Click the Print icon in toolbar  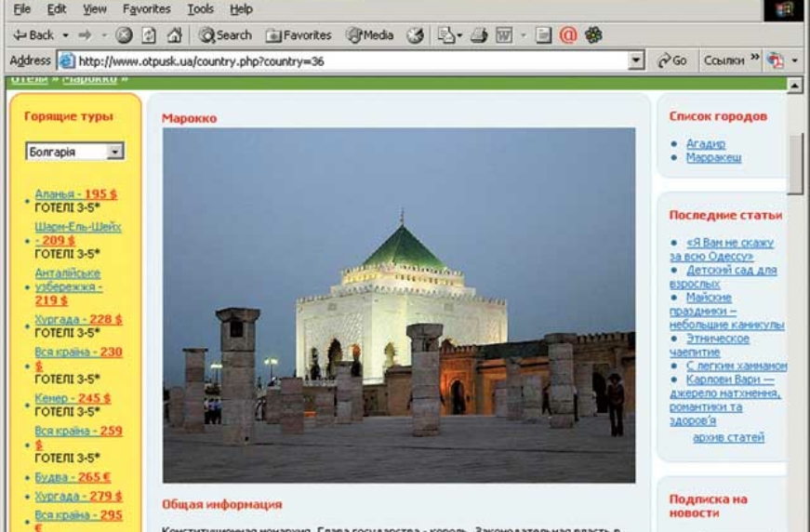pos(479,35)
